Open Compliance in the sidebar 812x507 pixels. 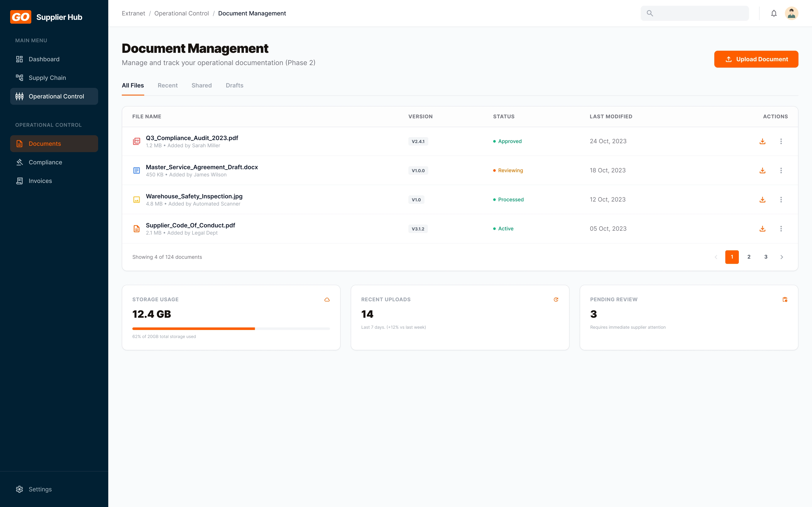[x=45, y=162]
